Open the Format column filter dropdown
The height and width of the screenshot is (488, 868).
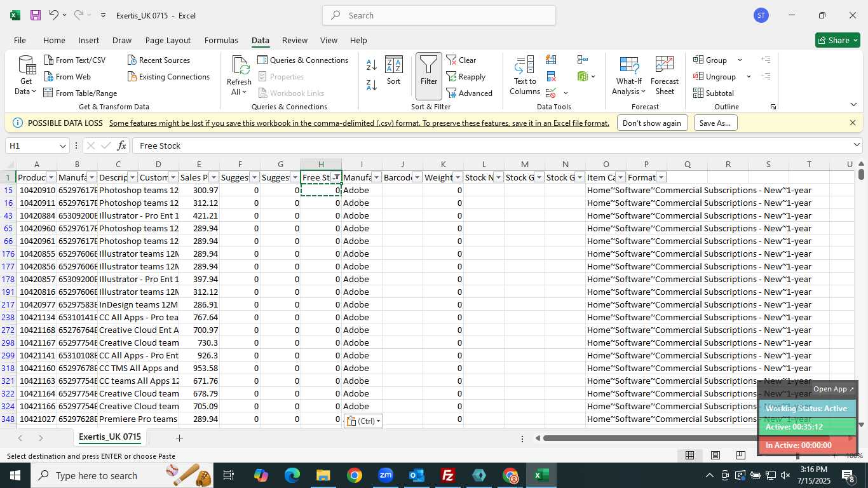point(661,177)
